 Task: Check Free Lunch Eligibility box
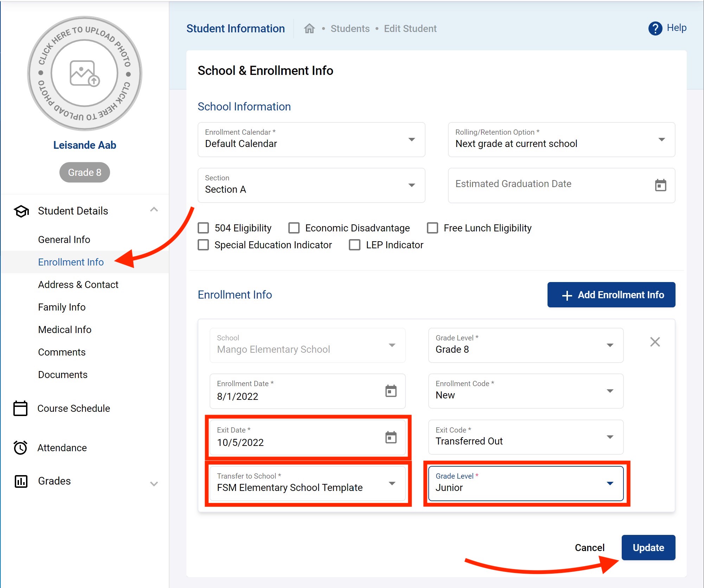tap(432, 228)
